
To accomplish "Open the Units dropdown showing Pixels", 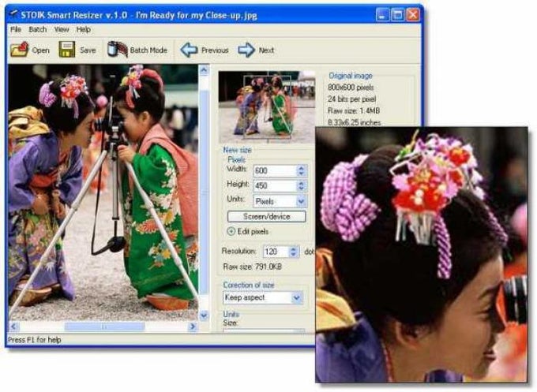I will coord(280,201).
